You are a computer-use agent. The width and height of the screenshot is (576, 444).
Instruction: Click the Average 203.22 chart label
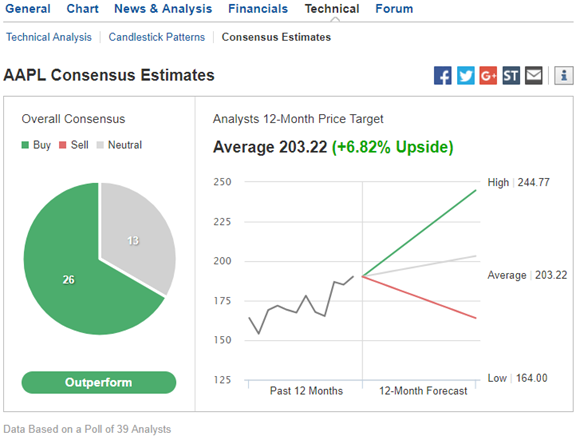tap(527, 275)
